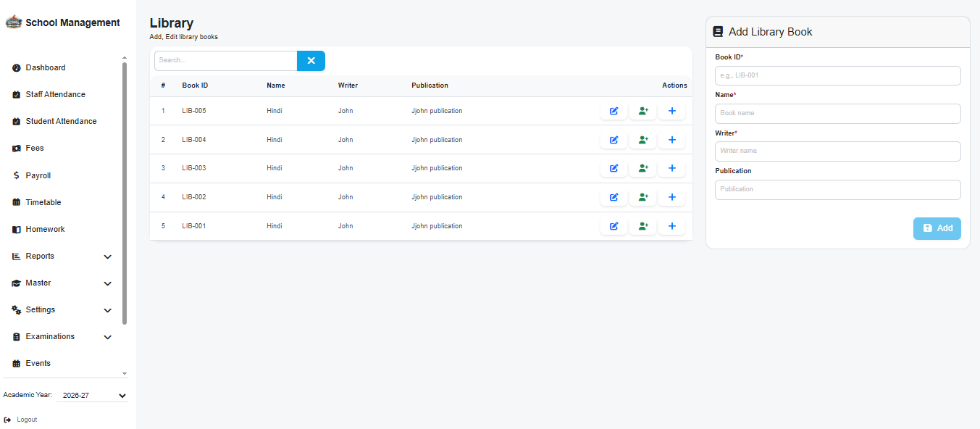Edit the LIB-003 book entry

tap(613, 168)
